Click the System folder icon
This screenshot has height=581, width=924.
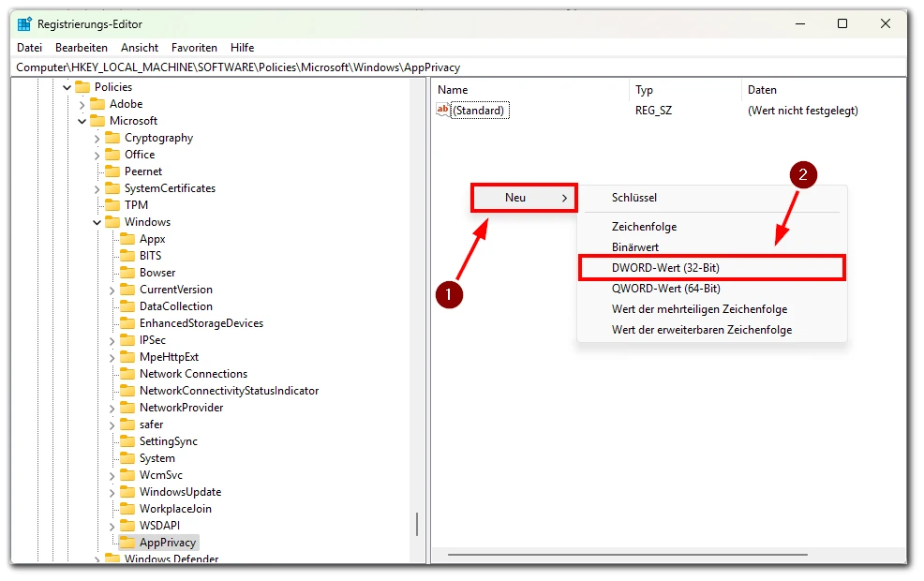pyautogui.click(x=127, y=458)
